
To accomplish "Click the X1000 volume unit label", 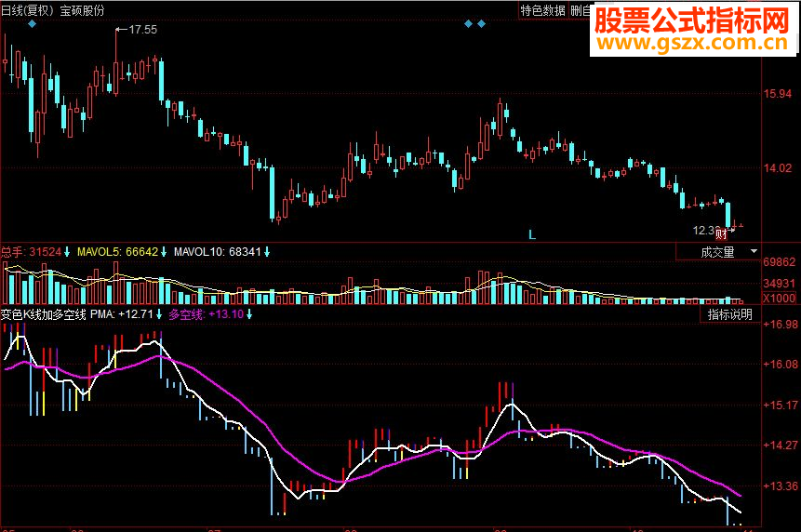I will (x=779, y=299).
